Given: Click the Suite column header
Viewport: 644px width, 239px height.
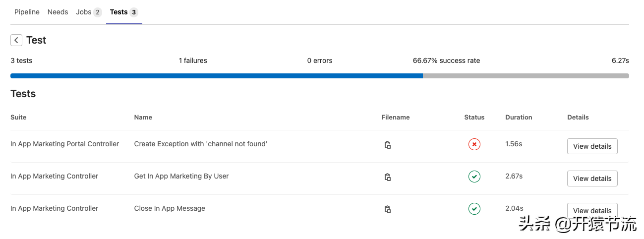Looking at the screenshot, I should pyautogui.click(x=18, y=118).
